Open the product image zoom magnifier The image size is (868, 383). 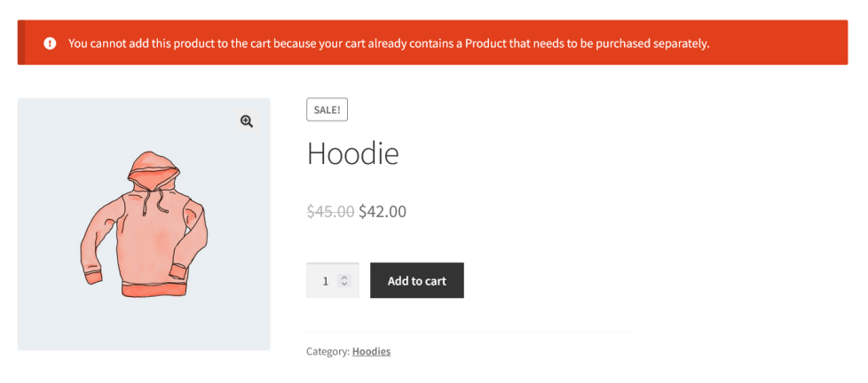247,121
